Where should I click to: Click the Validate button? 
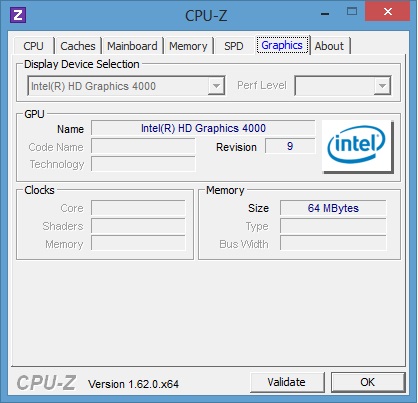coord(287,382)
